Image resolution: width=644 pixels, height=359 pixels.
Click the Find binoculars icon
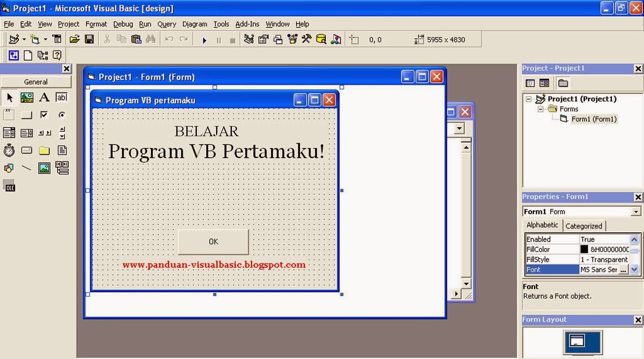click(151, 39)
